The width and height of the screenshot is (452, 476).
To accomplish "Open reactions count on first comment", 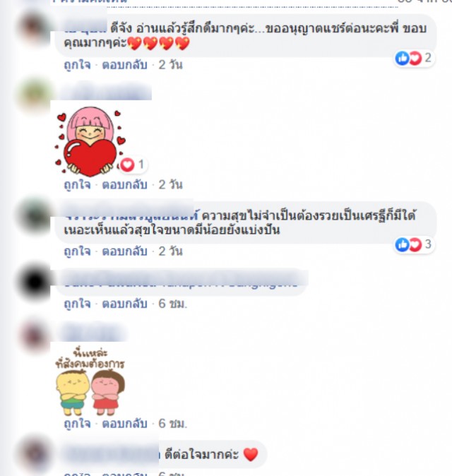I will (x=414, y=58).
